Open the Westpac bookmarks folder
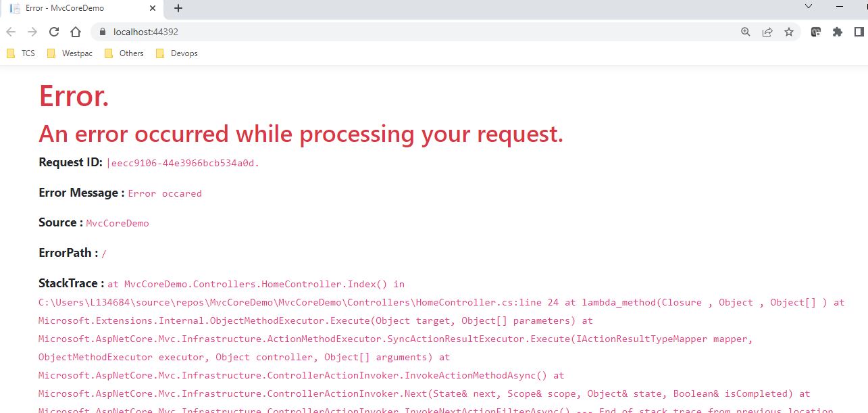868x413 pixels. (69, 53)
